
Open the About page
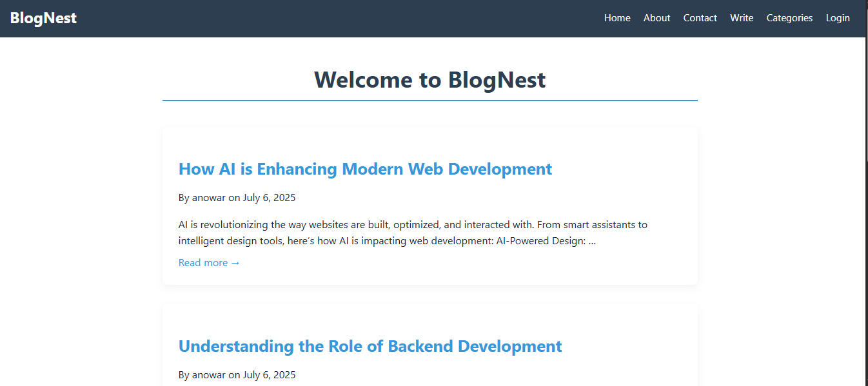(x=656, y=18)
